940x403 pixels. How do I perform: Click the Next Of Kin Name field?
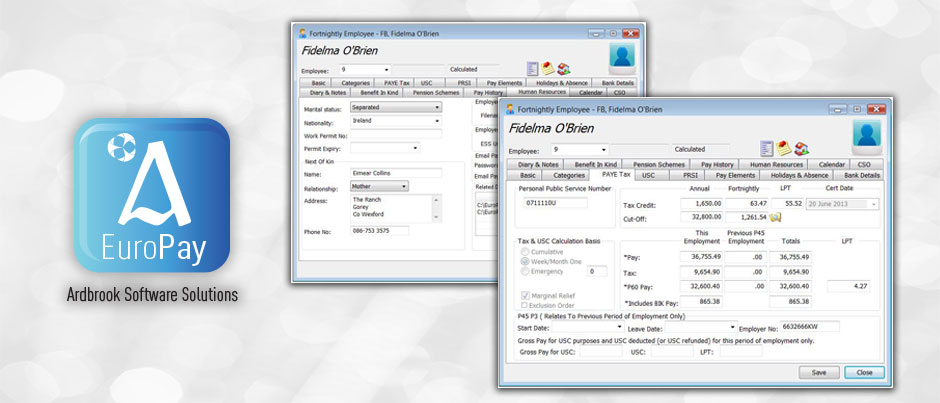396,173
